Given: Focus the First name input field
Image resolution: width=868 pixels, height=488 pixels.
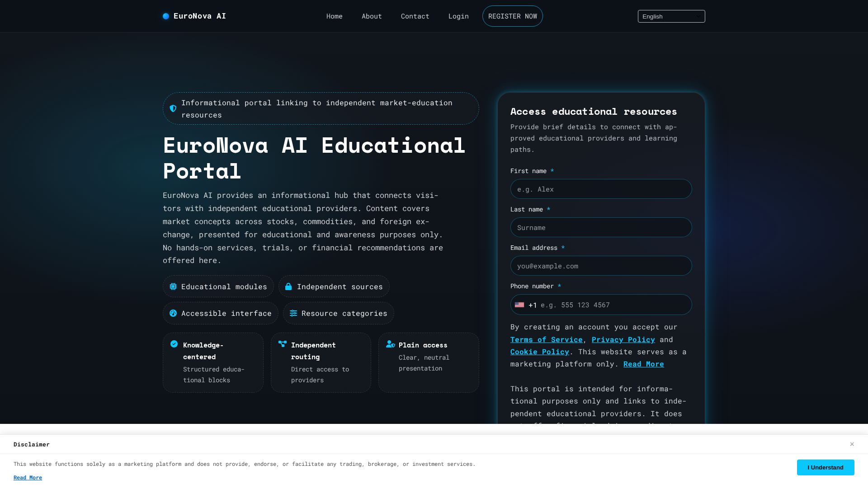Looking at the screenshot, I should [601, 189].
